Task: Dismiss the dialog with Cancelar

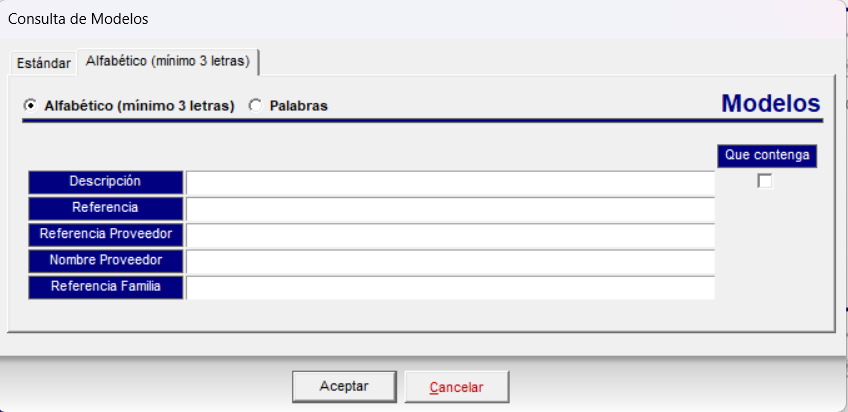Action: pos(456,387)
